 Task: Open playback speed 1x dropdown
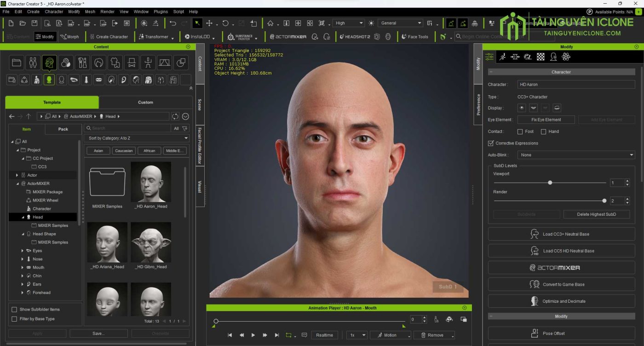[356, 335]
